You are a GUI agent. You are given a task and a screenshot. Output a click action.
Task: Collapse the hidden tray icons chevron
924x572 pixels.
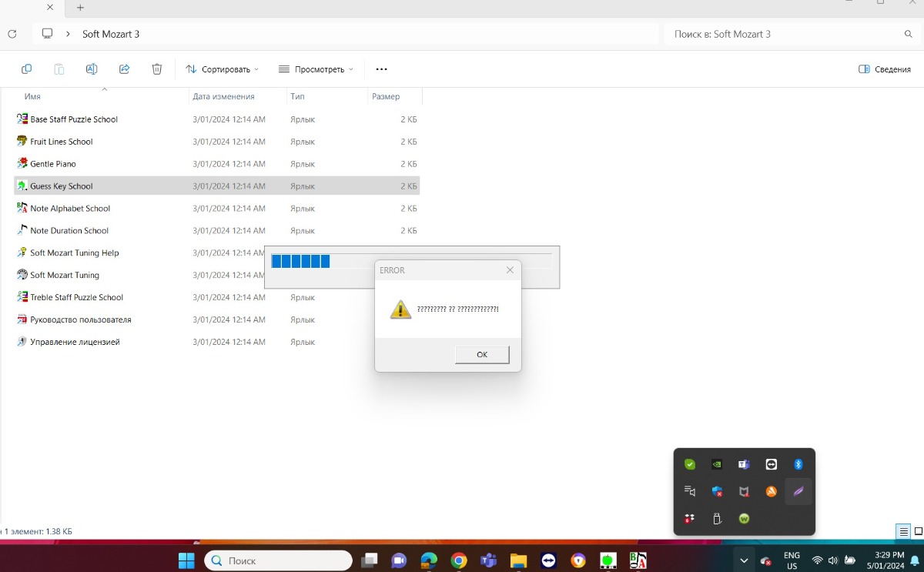tap(743, 560)
